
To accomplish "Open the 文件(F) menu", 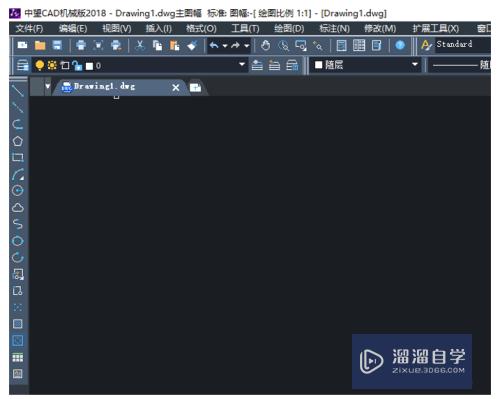I will coord(29,29).
